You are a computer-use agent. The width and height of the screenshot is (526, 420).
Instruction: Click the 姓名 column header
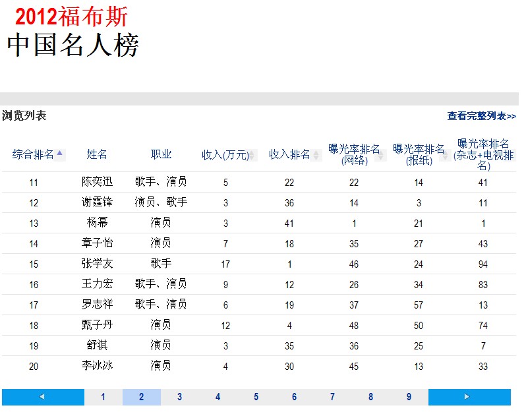coord(97,154)
